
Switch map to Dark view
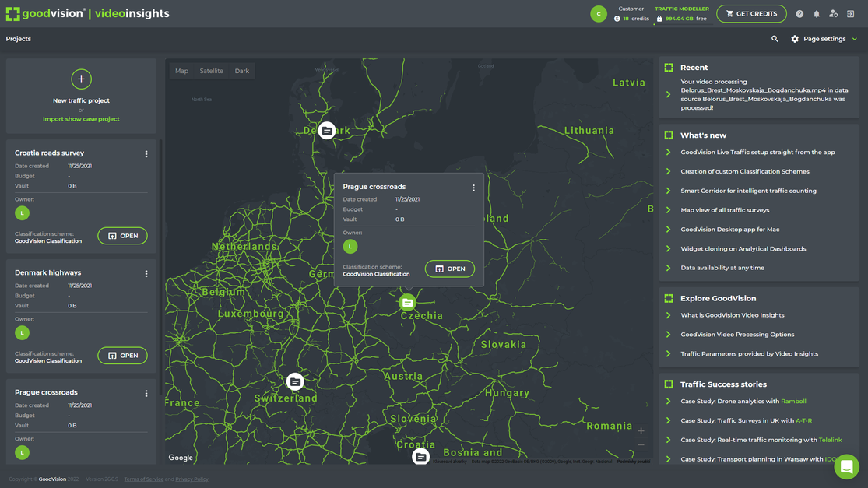242,71
